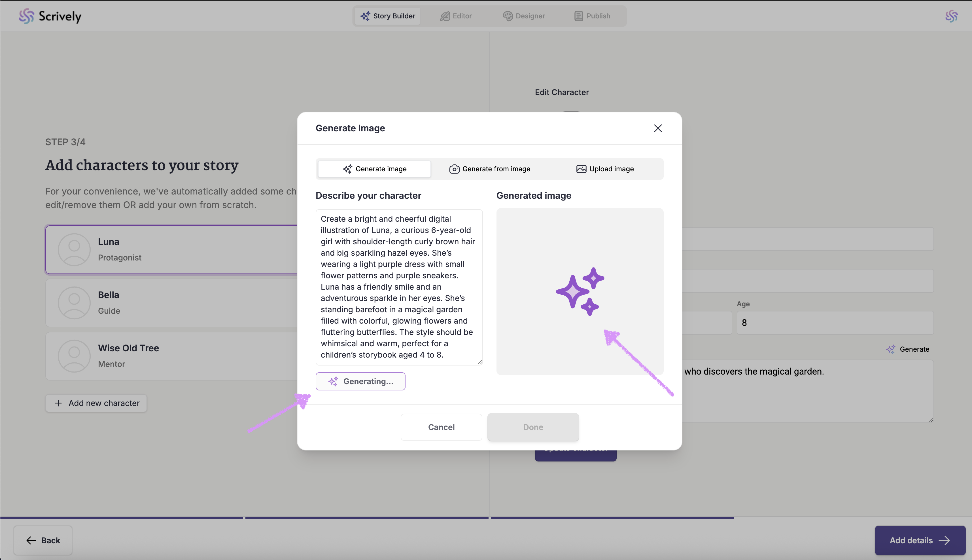Click Bella's avatar placeholder icon
Screen dimensions: 972x560
(x=74, y=303)
